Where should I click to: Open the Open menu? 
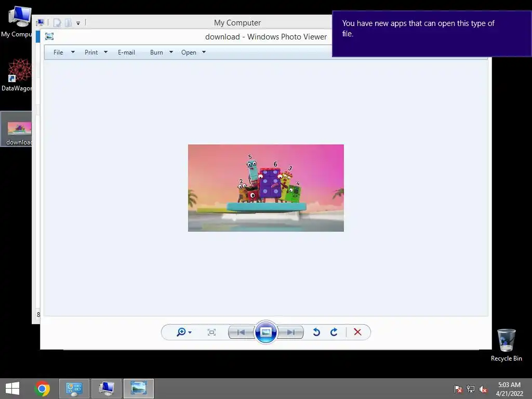(189, 52)
